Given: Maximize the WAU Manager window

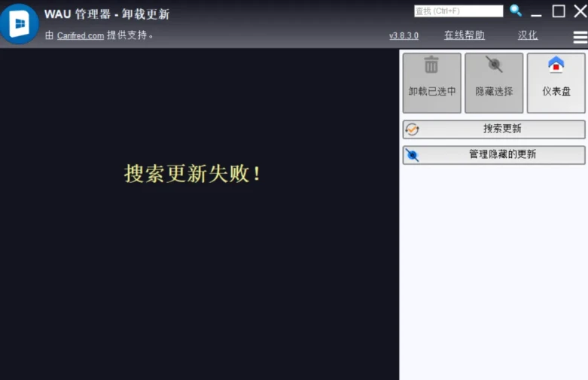Looking at the screenshot, I should 559,11.
